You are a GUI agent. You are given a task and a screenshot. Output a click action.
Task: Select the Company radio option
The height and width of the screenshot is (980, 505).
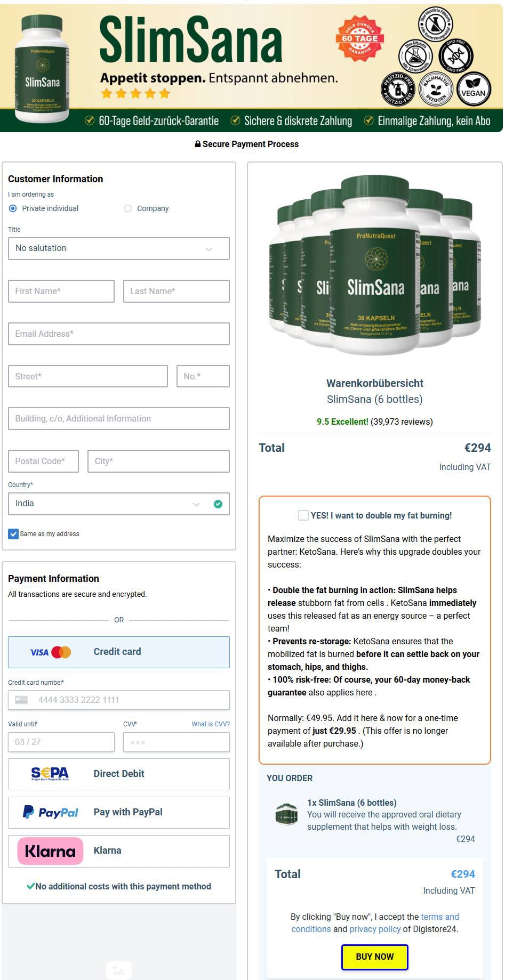(x=128, y=208)
